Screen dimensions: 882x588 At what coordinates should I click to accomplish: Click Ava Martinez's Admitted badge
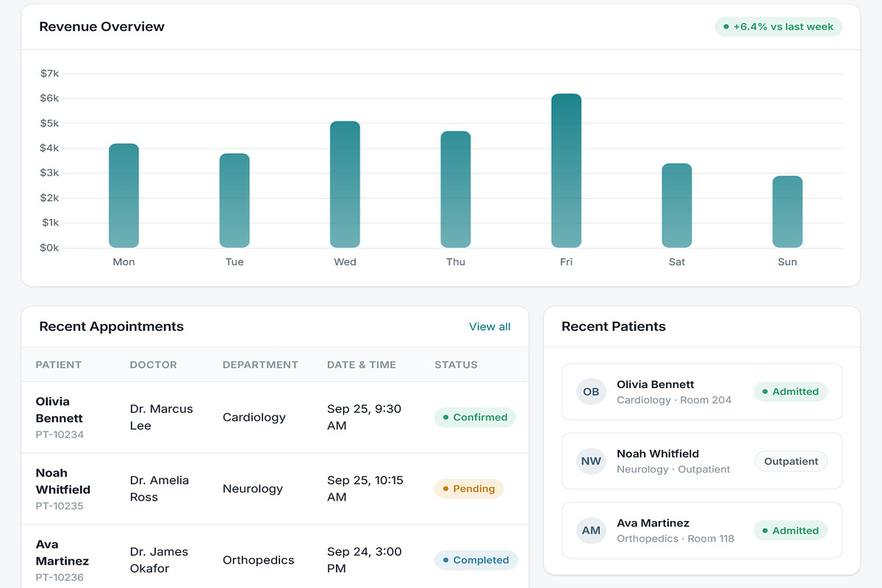coord(790,531)
